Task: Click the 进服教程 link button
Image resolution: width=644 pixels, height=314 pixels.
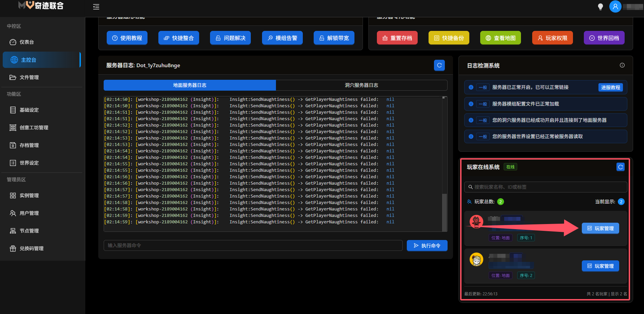Action: [x=610, y=88]
